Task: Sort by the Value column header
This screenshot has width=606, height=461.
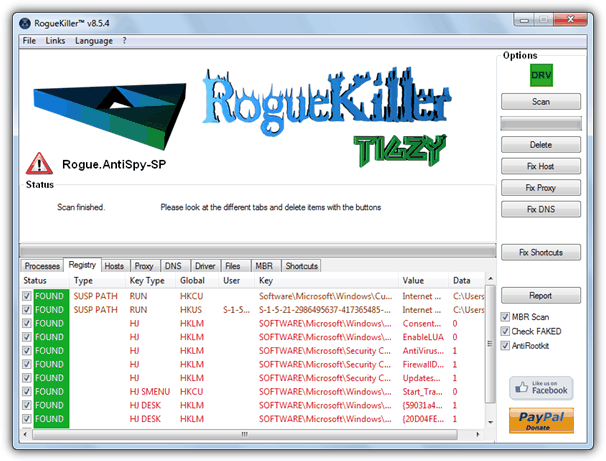Action: (x=423, y=281)
